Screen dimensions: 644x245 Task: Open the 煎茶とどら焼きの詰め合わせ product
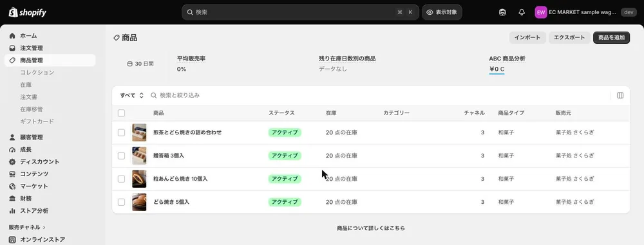click(x=187, y=132)
